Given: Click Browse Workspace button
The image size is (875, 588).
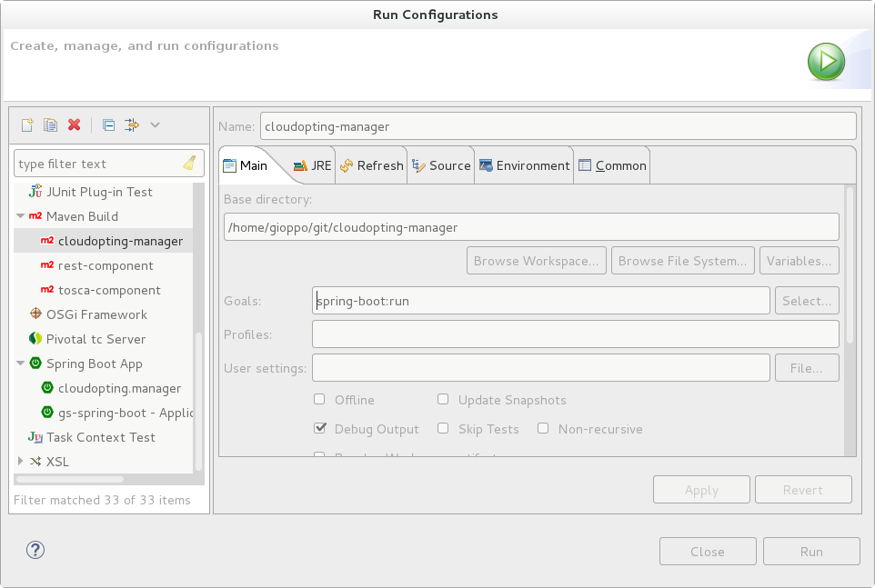Looking at the screenshot, I should 537,261.
